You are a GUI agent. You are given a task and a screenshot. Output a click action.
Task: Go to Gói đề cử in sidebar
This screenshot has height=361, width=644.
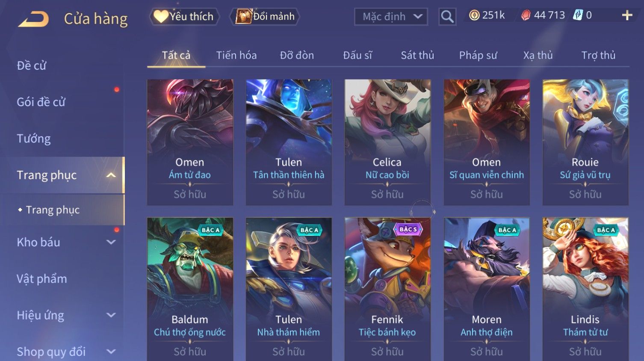click(x=41, y=102)
